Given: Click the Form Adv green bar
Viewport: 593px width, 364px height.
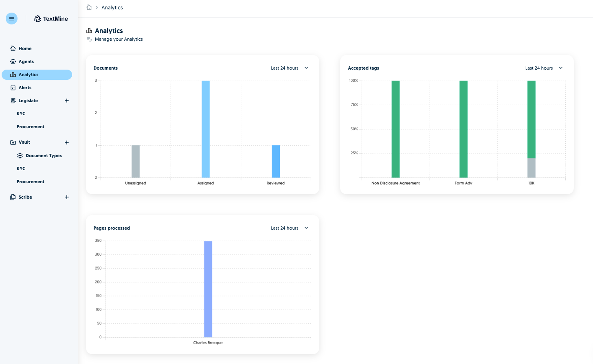Looking at the screenshot, I should 463,129.
